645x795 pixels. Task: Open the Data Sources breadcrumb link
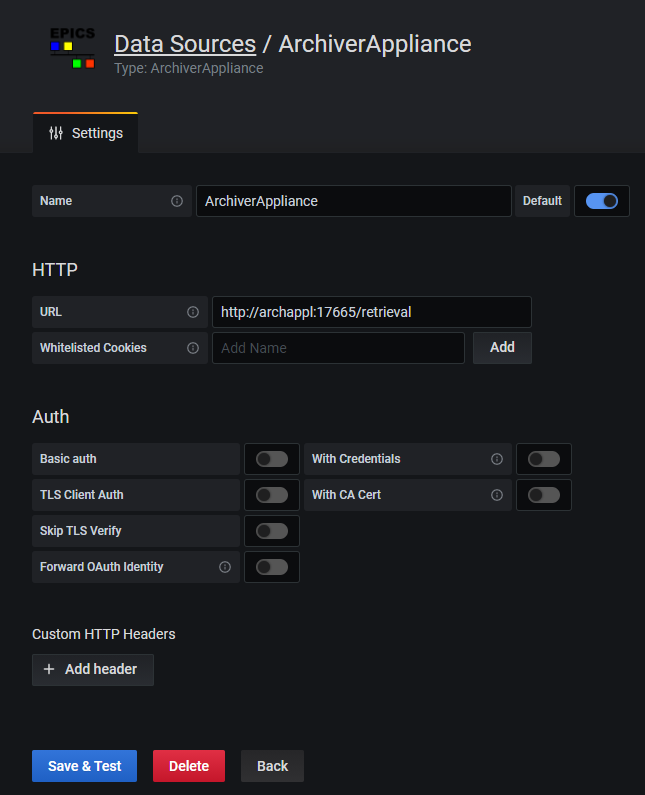point(185,44)
